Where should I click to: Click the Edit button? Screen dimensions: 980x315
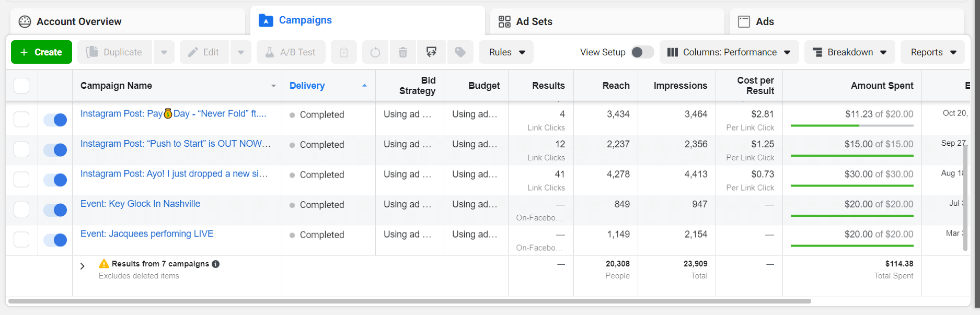pos(204,52)
